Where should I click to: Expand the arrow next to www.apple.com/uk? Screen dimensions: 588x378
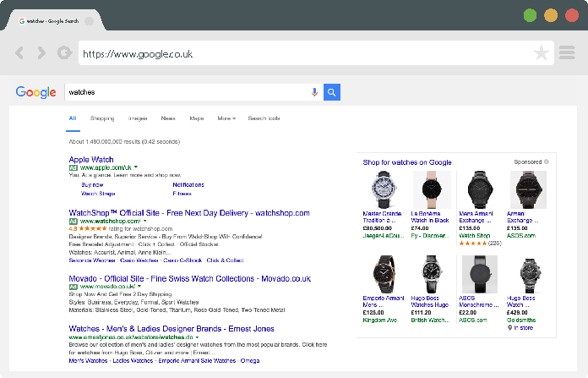click(x=136, y=167)
